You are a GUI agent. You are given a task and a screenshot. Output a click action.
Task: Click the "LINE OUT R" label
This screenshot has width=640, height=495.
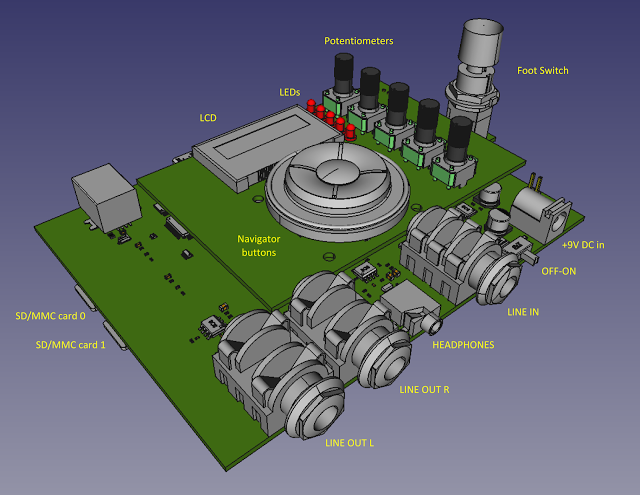(x=424, y=388)
